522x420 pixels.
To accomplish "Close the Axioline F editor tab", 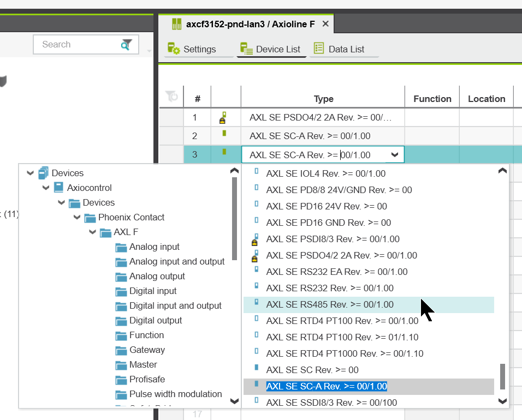I will point(325,24).
